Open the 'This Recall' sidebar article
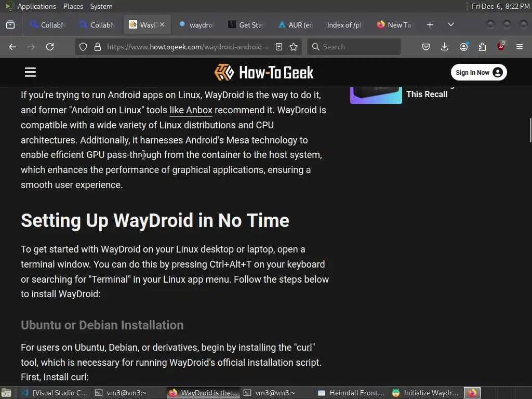Screen dimensions: 532x399 coord(427,94)
